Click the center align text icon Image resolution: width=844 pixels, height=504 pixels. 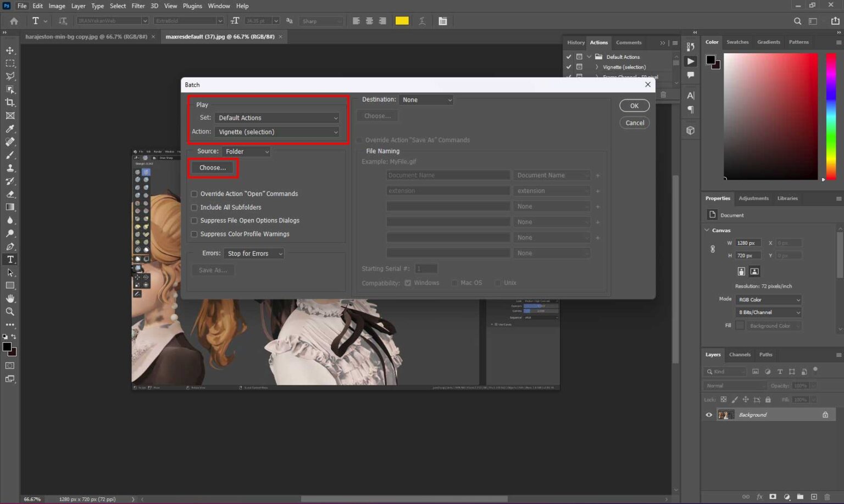click(369, 21)
